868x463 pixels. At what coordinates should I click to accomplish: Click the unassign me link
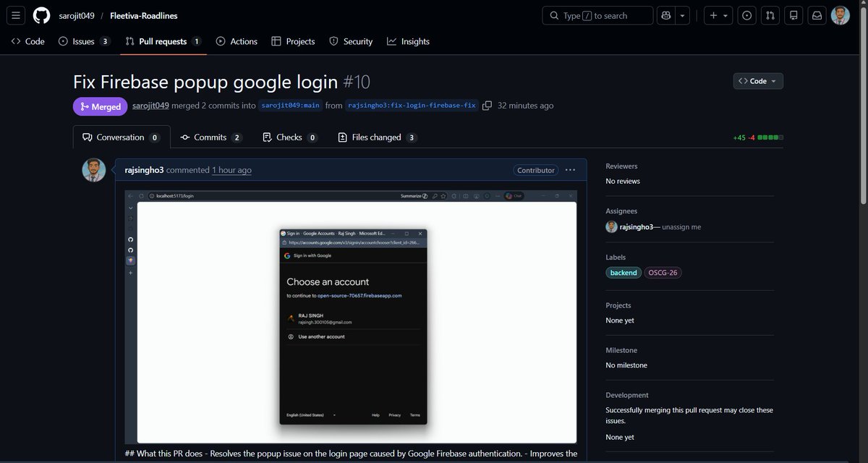pos(681,227)
